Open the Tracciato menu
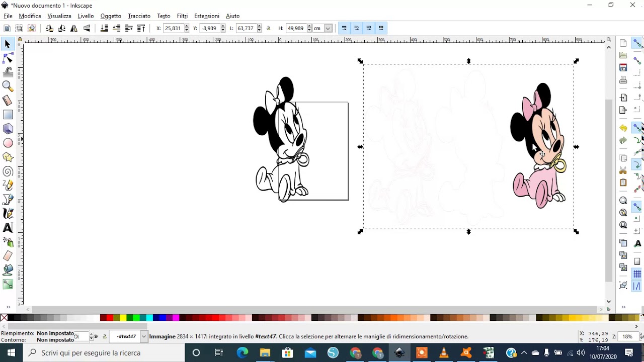 click(139, 16)
